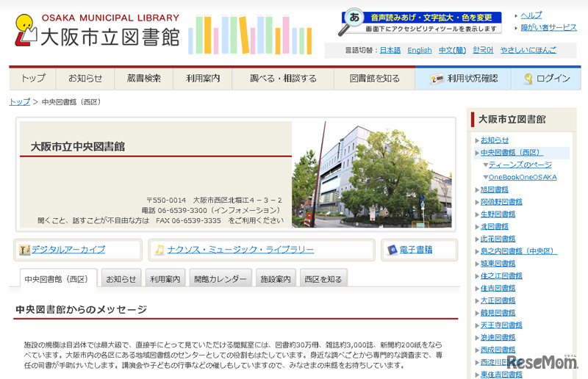Switch language to 中文(簡)

tap(452, 50)
